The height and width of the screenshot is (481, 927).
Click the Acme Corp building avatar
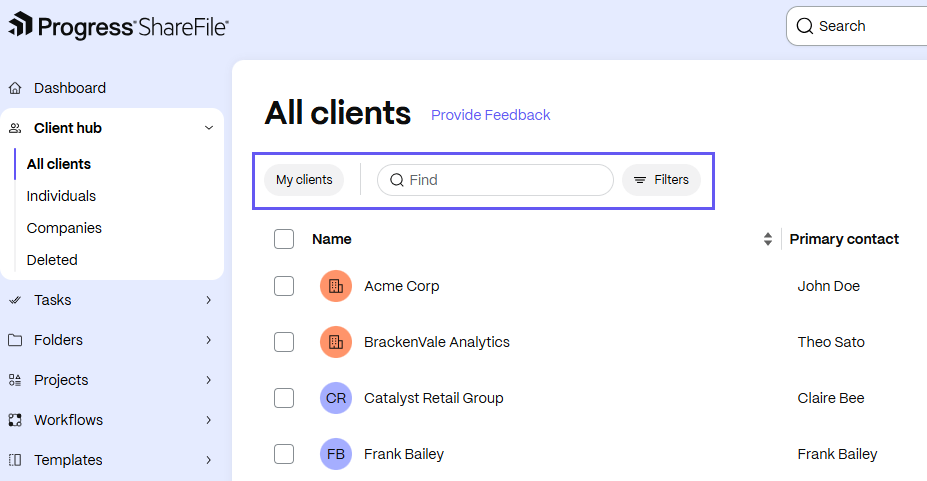[336, 286]
